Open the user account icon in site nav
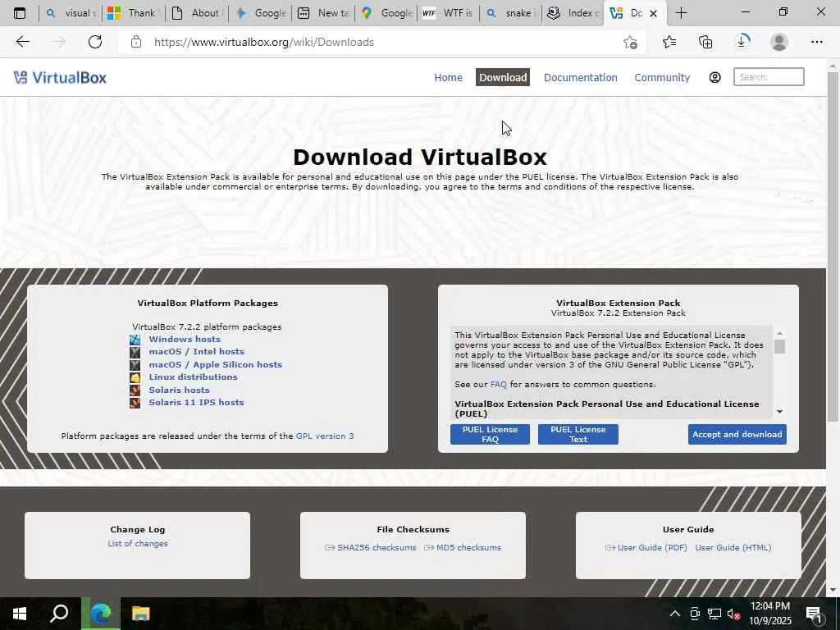Image resolution: width=840 pixels, height=630 pixels. 714,78
